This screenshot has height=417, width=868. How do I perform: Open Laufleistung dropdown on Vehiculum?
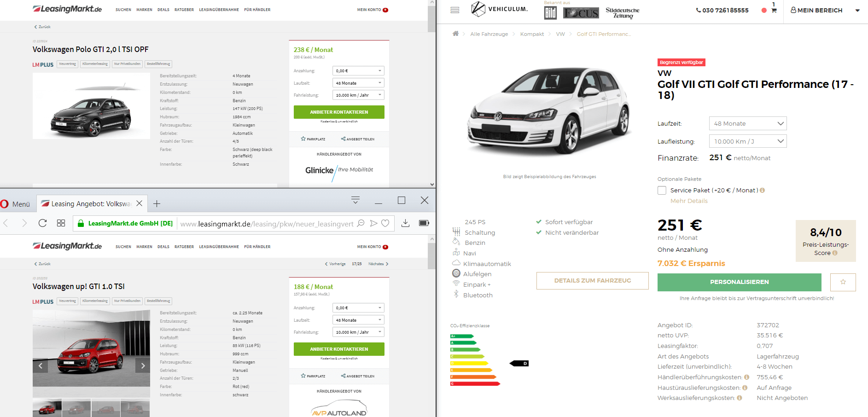pos(748,141)
